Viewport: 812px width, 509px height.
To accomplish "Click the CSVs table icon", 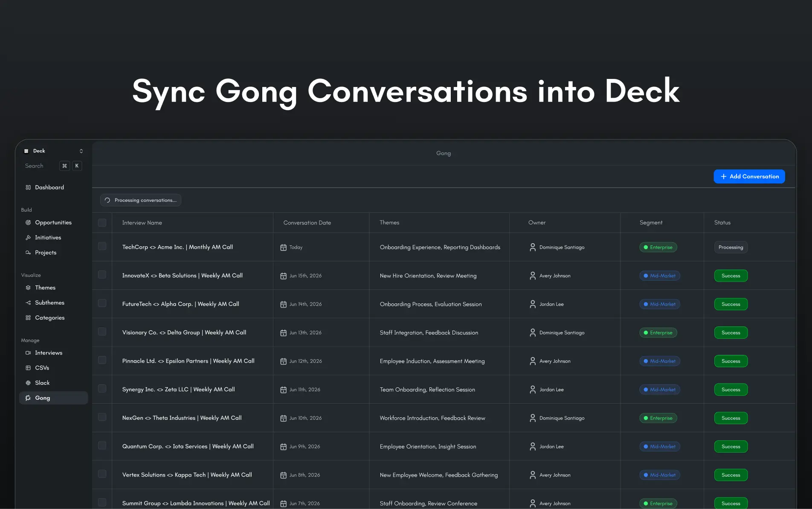I will (28, 368).
